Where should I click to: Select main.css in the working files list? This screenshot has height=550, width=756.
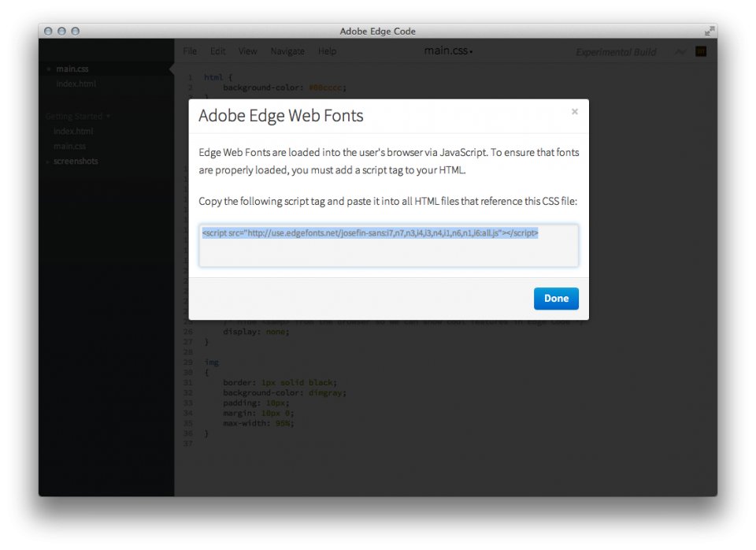[x=72, y=68]
